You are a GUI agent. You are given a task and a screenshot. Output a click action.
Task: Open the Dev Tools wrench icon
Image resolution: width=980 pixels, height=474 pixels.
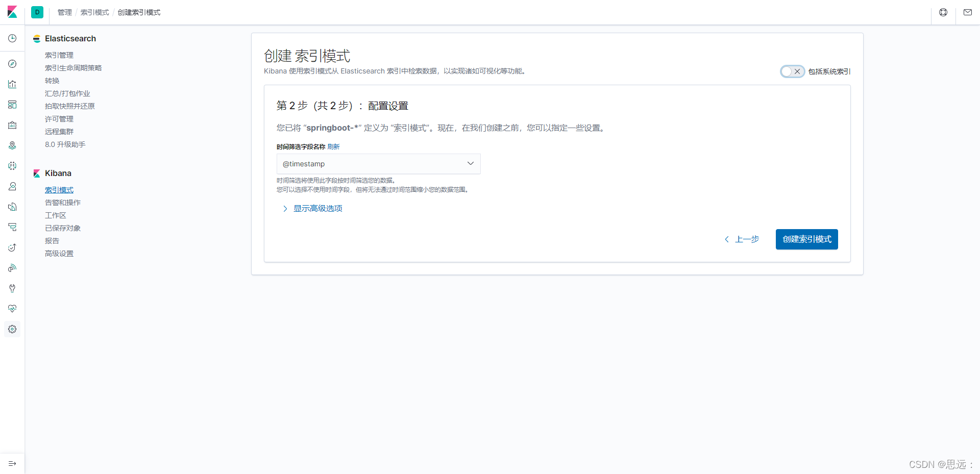pos(12,288)
